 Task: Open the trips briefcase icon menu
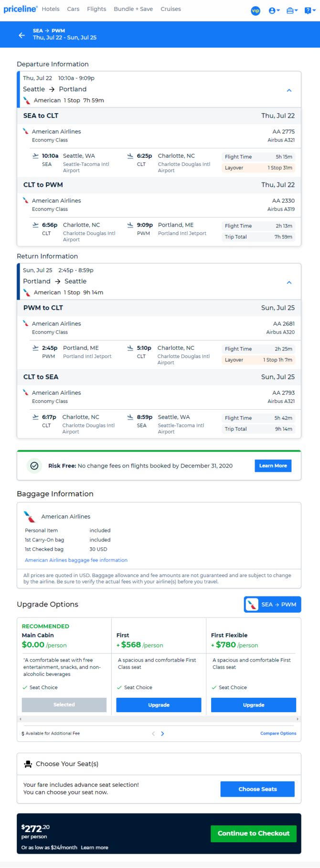pyautogui.click(x=292, y=11)
